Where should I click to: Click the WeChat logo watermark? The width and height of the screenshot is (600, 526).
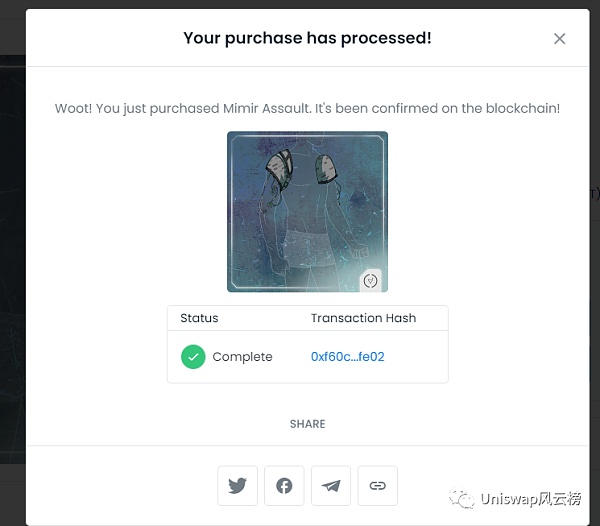tap(461, 499)
